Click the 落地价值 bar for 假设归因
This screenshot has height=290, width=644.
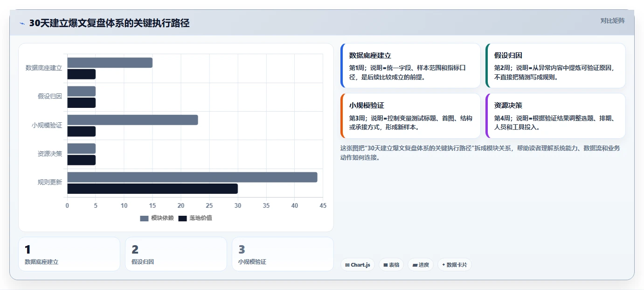82,103
